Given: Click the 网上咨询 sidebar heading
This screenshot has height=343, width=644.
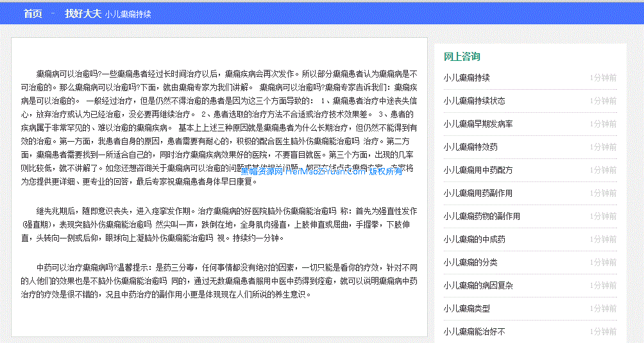Looking at the screenshot, I should click(x=462, y=57).
